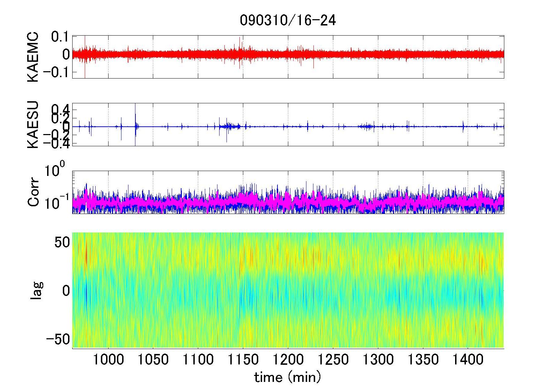Click the 1200 tick label on the time axis
557x392 pixels.
(x=288, y=359)
